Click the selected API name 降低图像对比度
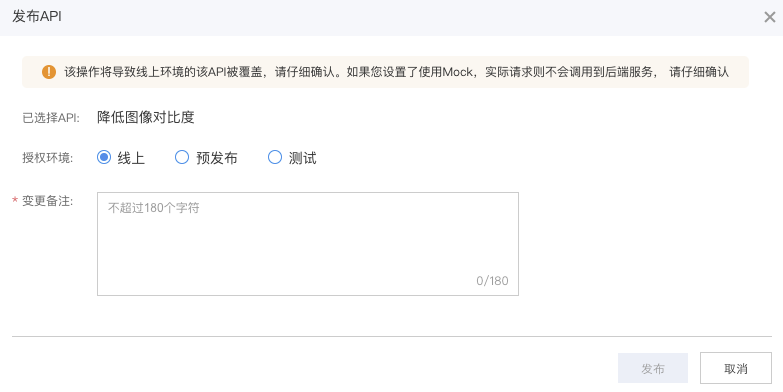 coord(146,117)
